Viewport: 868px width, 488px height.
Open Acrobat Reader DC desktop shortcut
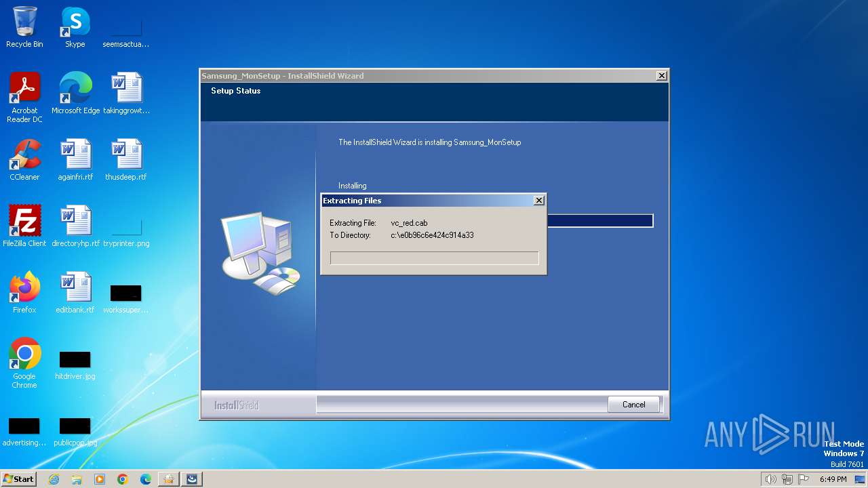click(24, 98)
